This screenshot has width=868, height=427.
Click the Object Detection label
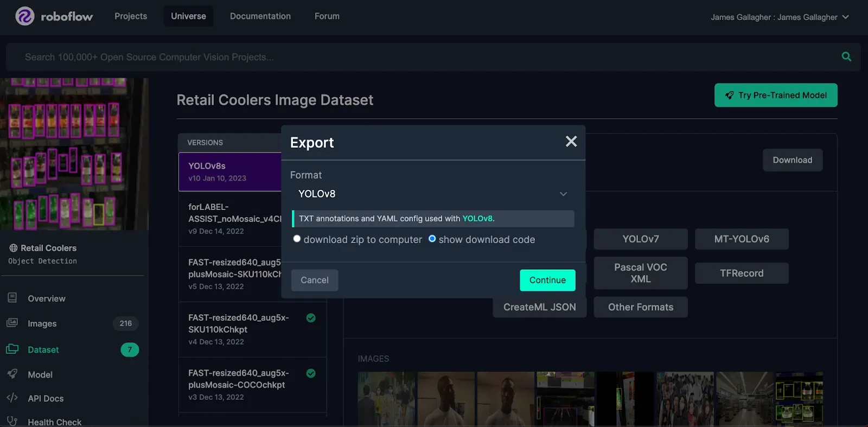tap(42, 261)
